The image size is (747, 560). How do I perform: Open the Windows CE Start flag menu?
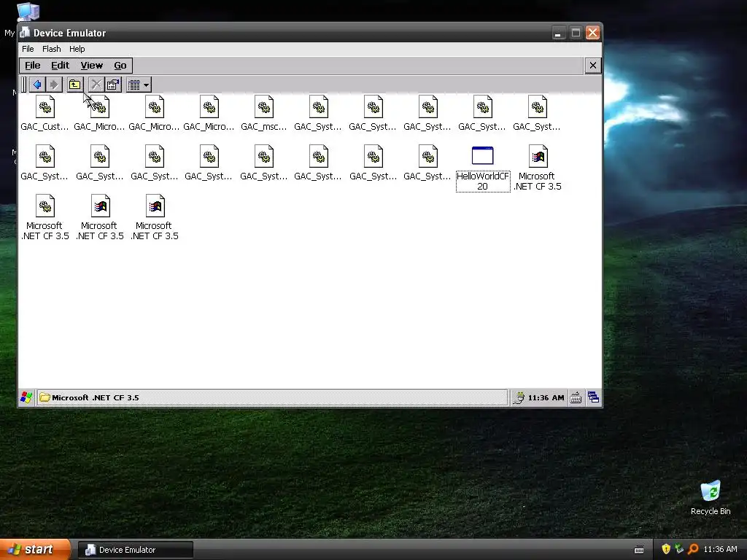tap(26, 397)
